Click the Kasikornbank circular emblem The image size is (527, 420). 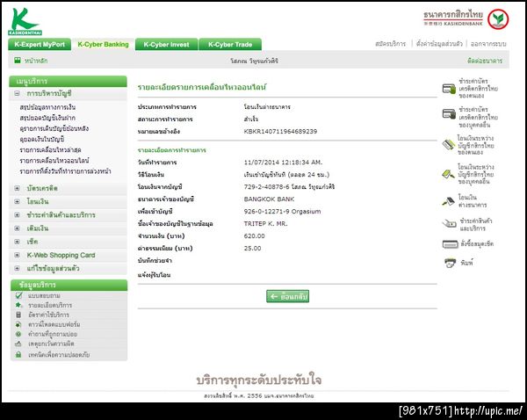coord(498,19)
